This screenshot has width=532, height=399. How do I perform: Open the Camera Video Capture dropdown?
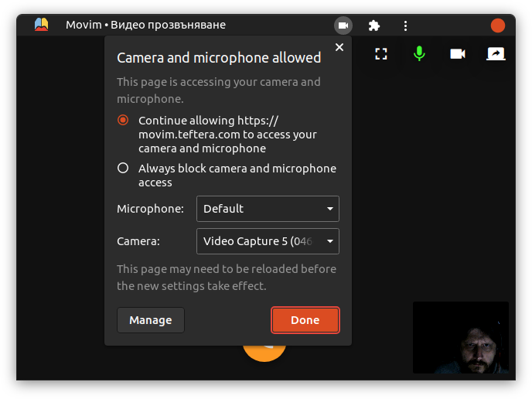click(x=268, y=241)
